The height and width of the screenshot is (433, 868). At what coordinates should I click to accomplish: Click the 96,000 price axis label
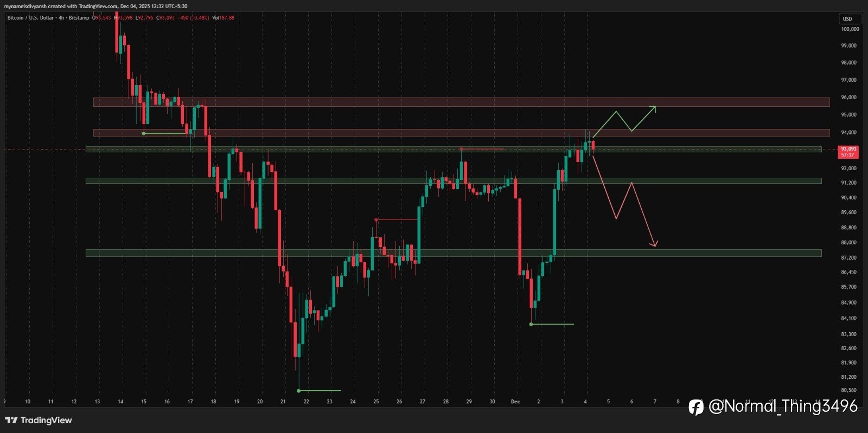[x=849, y=97]
